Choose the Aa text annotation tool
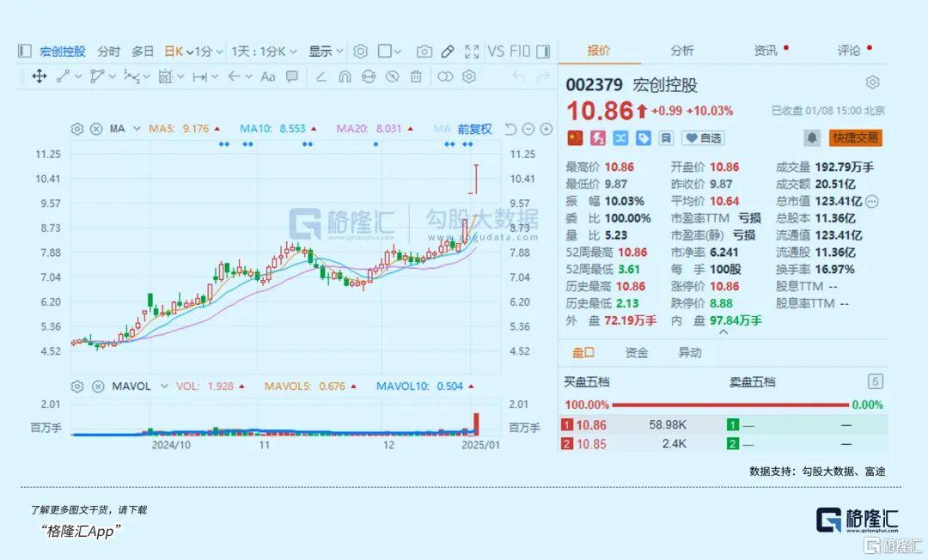The height and width of the screenshot is (560, 928). [x=268, y=76]
